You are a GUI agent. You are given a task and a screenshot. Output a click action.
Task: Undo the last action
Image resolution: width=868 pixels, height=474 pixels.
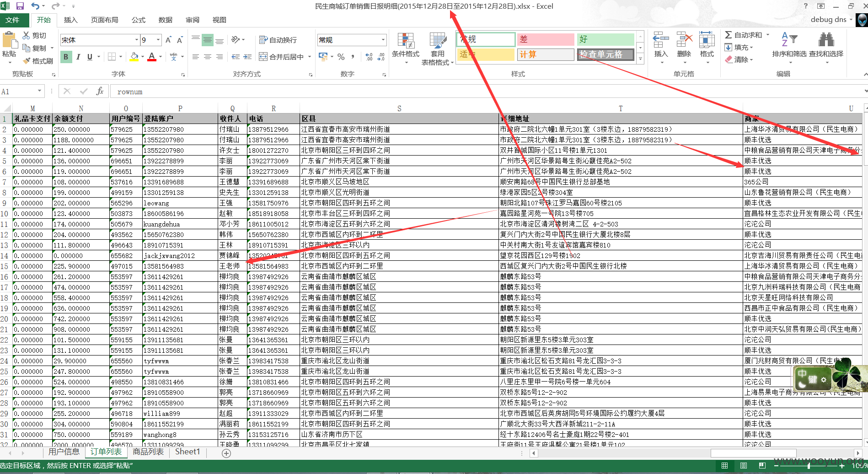(35, 6)
